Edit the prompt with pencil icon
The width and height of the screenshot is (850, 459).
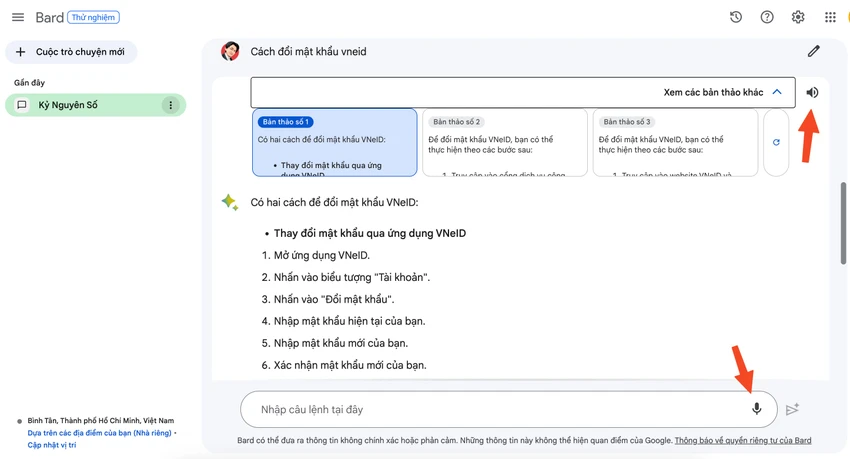(813, 51)
